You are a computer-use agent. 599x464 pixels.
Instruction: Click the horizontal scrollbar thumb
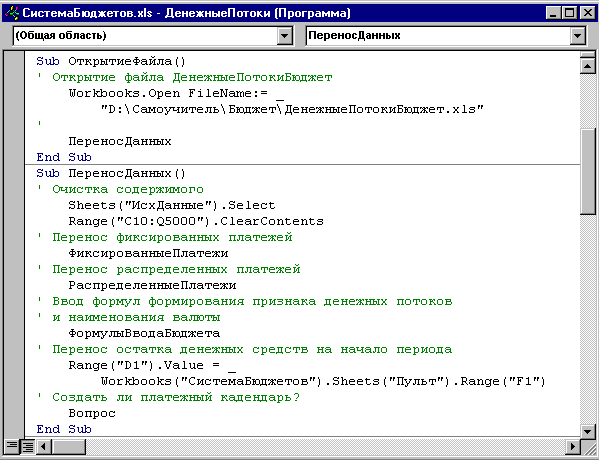pyautogui.click(x=68, y=446)
